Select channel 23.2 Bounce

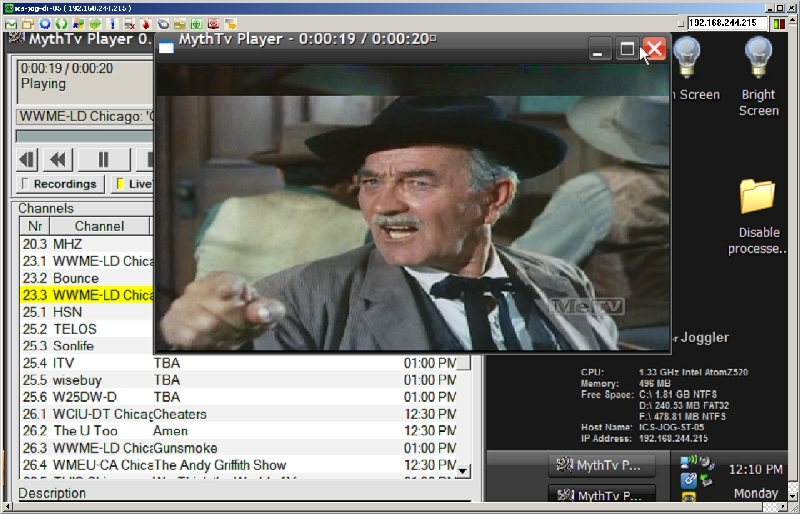(x=87, y=278)
